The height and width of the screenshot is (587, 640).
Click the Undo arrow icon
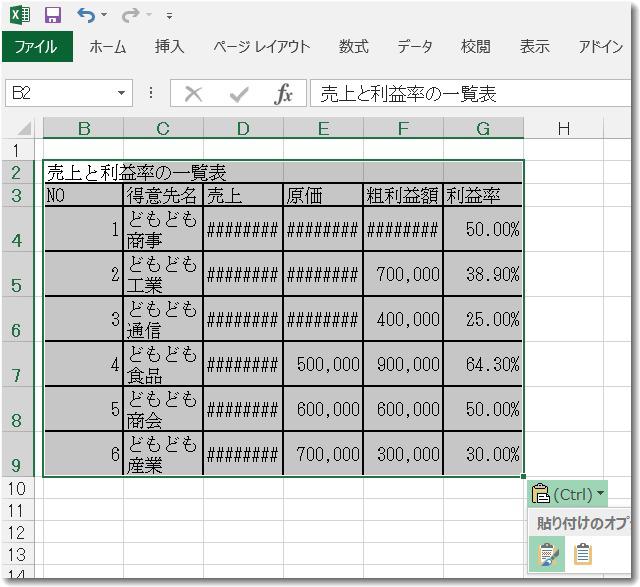[x=86, y=15]
